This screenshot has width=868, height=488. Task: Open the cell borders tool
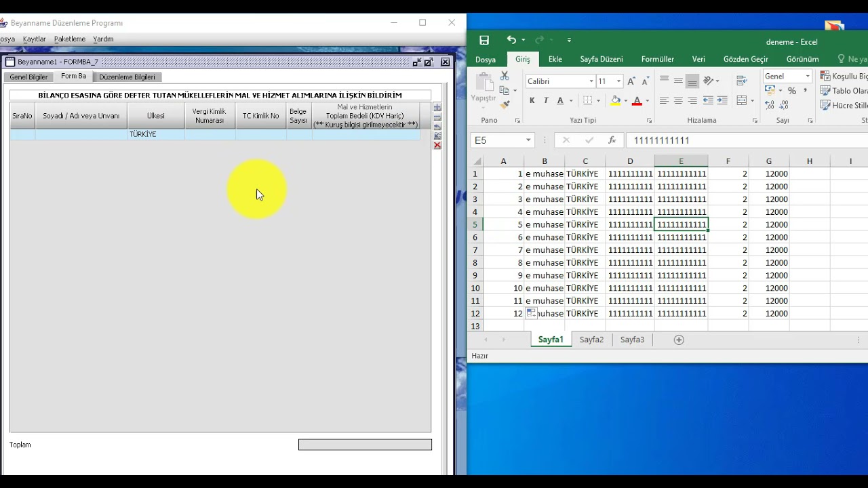pyautogui.click(x=587, y=101)
